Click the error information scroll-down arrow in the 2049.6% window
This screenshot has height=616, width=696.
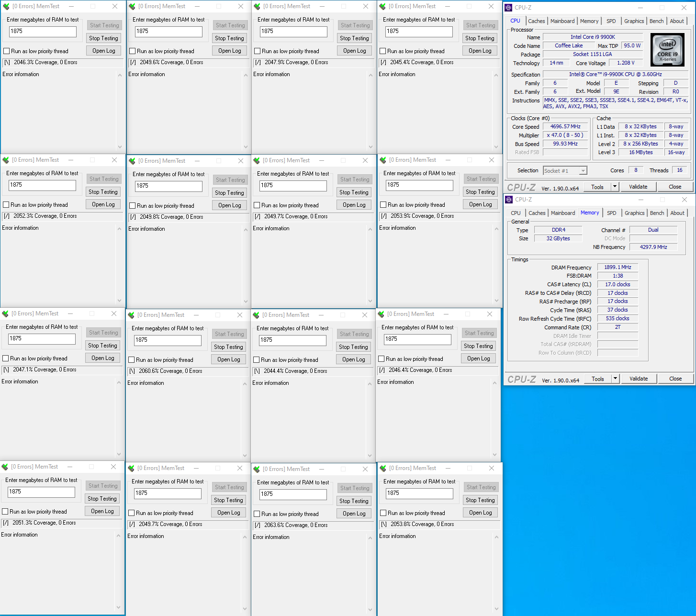point(246,147)
